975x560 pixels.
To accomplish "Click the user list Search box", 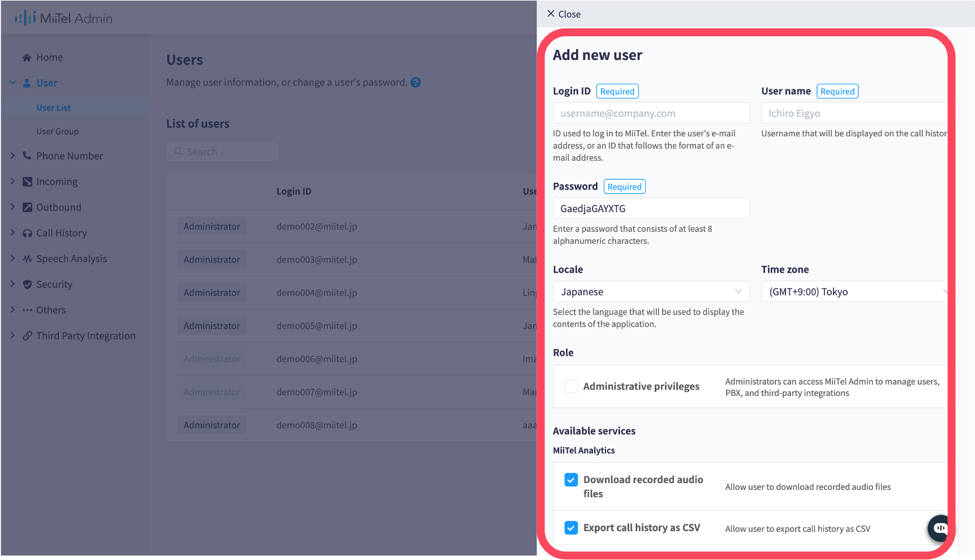I will coord(223,152).
